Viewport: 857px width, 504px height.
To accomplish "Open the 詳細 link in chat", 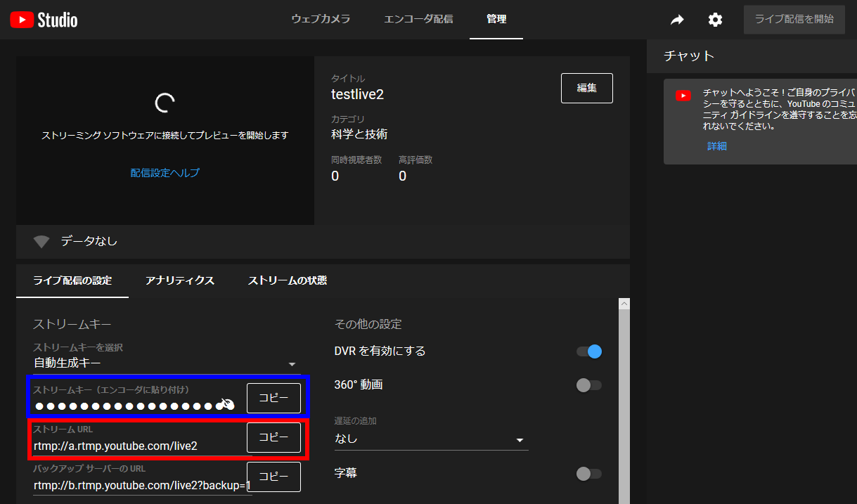I will [717, 146].
